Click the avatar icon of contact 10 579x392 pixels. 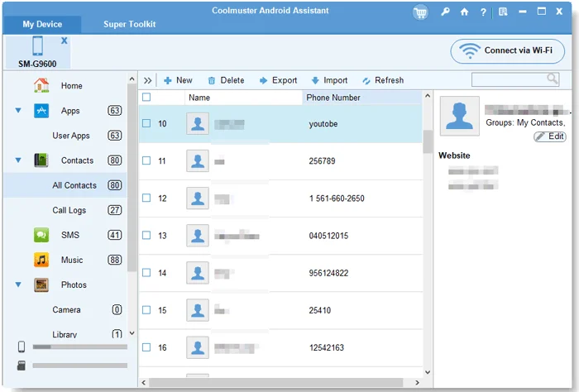pyautogui.click(x=198, y=123)
